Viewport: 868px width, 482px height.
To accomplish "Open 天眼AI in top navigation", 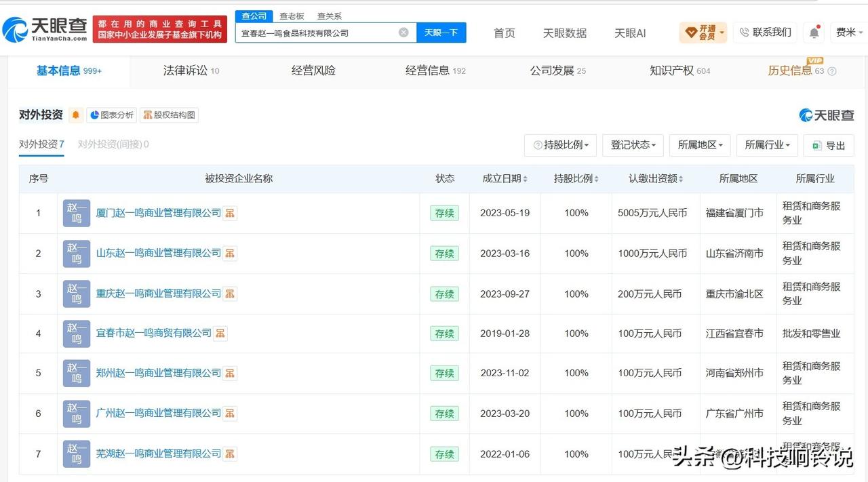I will 630,33.
